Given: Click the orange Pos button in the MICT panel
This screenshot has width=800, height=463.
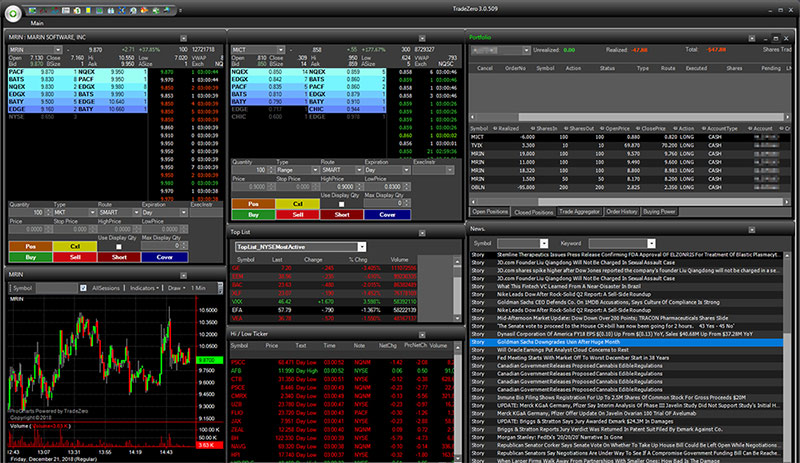Looking at the screenshot, I should [x=254, y=204].
